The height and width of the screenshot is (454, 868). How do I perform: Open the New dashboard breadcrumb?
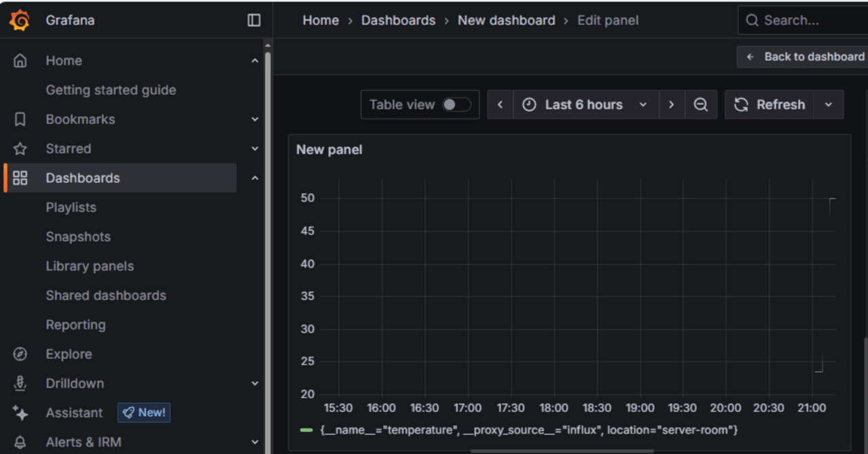[x=506, y=20]
